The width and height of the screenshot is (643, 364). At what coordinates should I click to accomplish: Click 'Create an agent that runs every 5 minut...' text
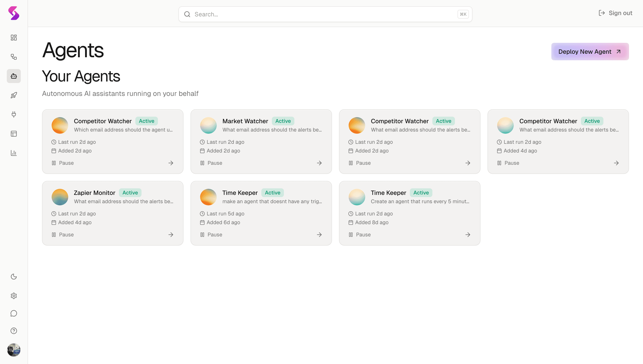[420, 201]
